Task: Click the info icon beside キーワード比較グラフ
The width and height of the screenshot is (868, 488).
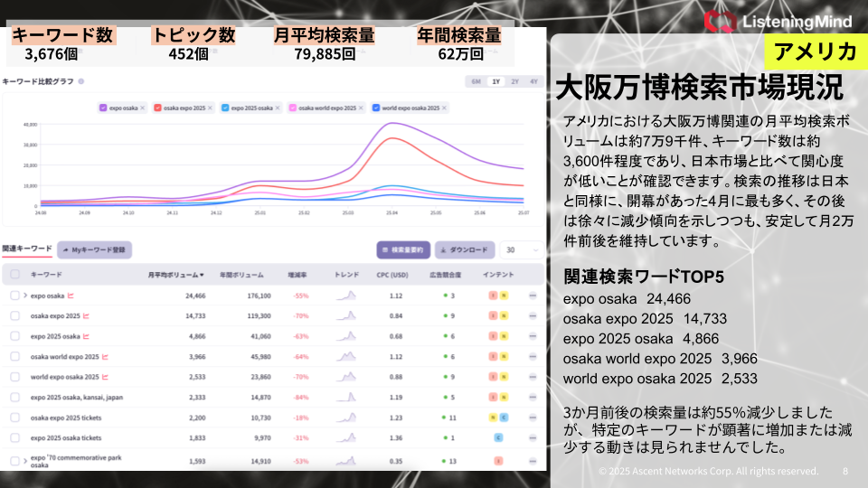Action: tap(81, 81)
